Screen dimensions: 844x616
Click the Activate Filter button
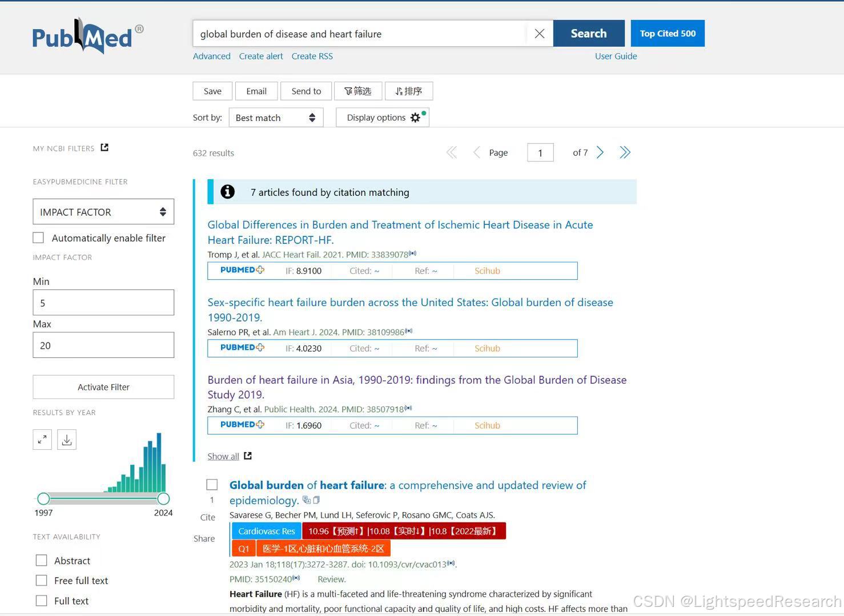[103, 387]
